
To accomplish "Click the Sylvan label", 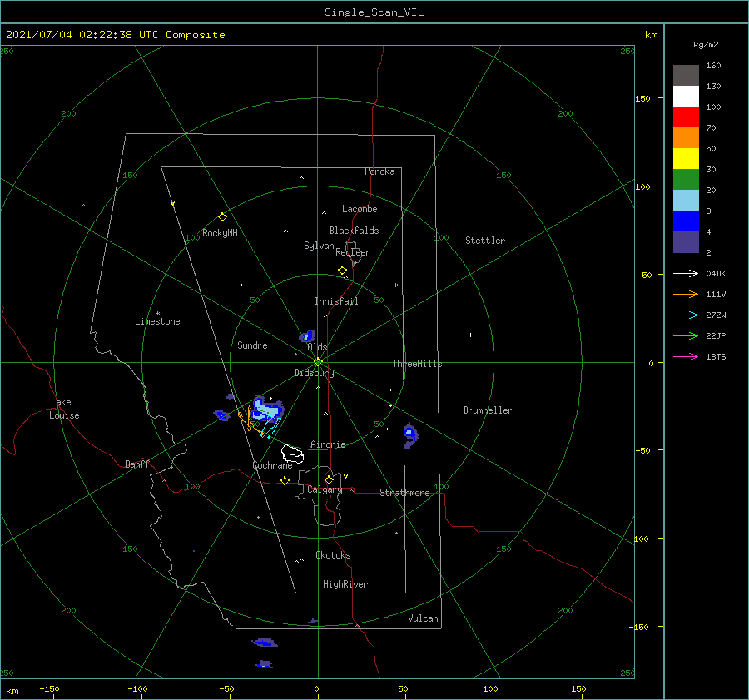I will pyautogui.click(x=319, y=246).
